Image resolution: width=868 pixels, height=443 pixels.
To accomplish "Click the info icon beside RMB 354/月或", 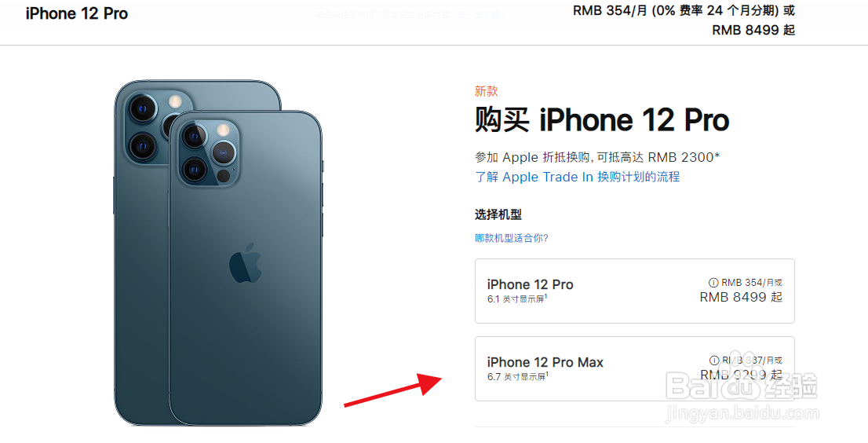I will (713, 283).
